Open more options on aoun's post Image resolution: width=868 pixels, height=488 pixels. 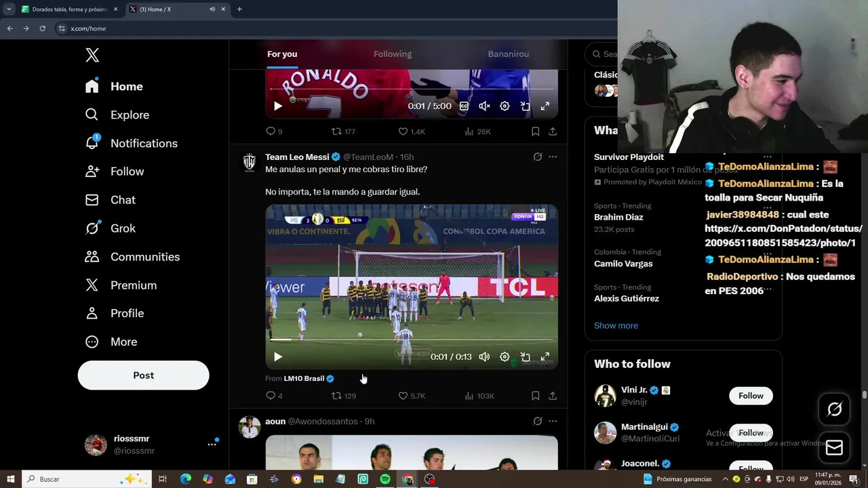click(553, 422)
